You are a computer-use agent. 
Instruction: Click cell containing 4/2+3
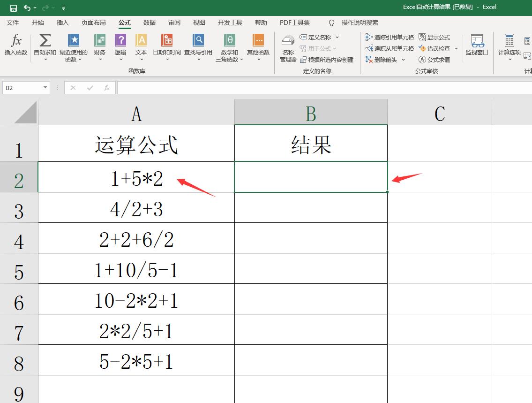pyautogui.click(x=136, y=207)
